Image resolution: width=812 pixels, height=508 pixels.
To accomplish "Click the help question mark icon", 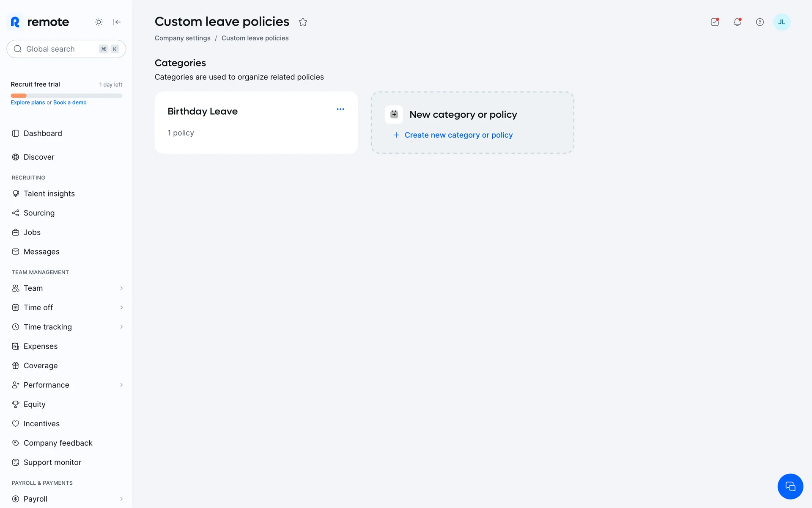I will (x=760, y=22).
